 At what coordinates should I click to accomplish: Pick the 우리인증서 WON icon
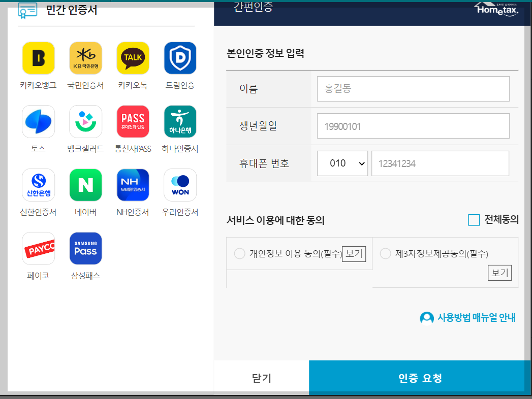180,185
